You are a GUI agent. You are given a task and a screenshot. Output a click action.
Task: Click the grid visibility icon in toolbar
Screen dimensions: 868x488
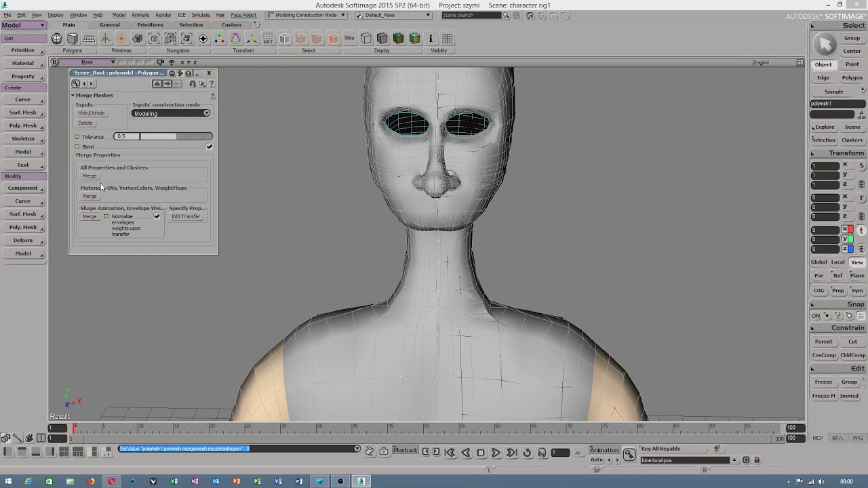click(447, 39)
